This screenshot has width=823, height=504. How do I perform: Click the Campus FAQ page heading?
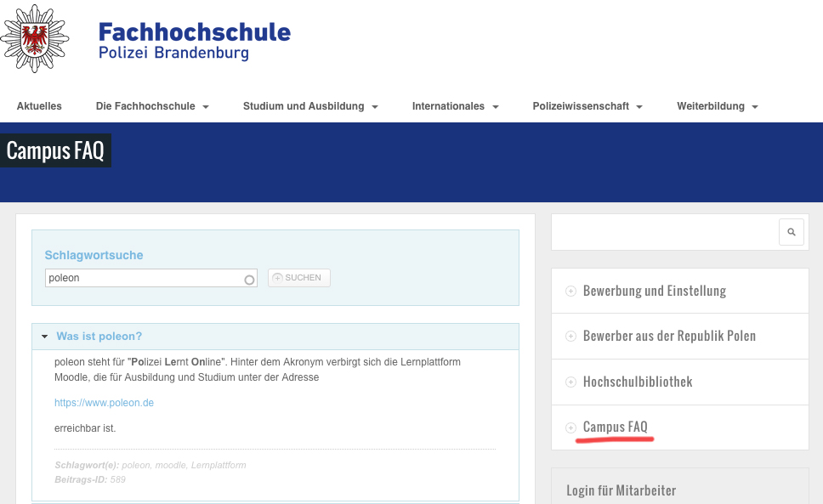(x=55, y=151)
